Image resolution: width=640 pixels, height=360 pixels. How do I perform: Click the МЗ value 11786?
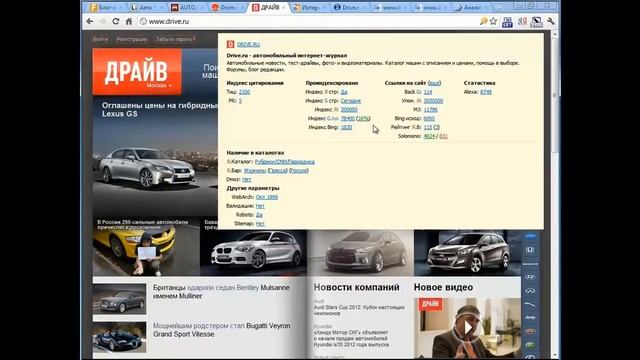tap(430, 109)
